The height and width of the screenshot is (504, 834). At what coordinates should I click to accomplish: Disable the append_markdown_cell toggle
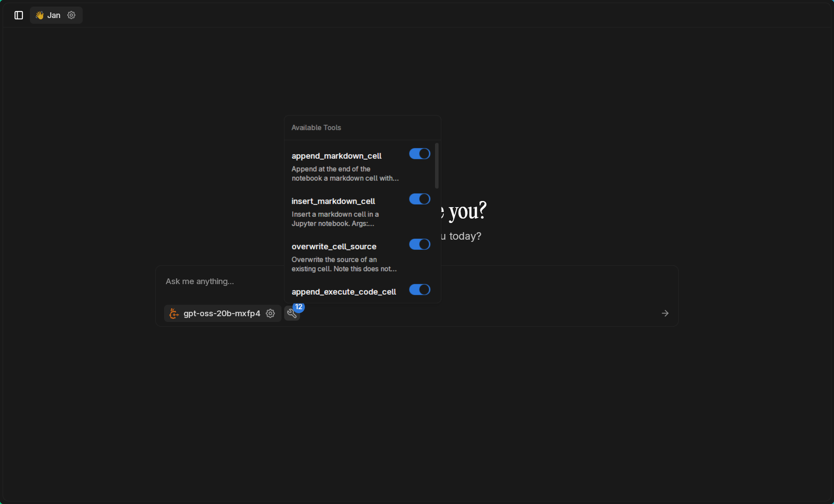point(419,154)
